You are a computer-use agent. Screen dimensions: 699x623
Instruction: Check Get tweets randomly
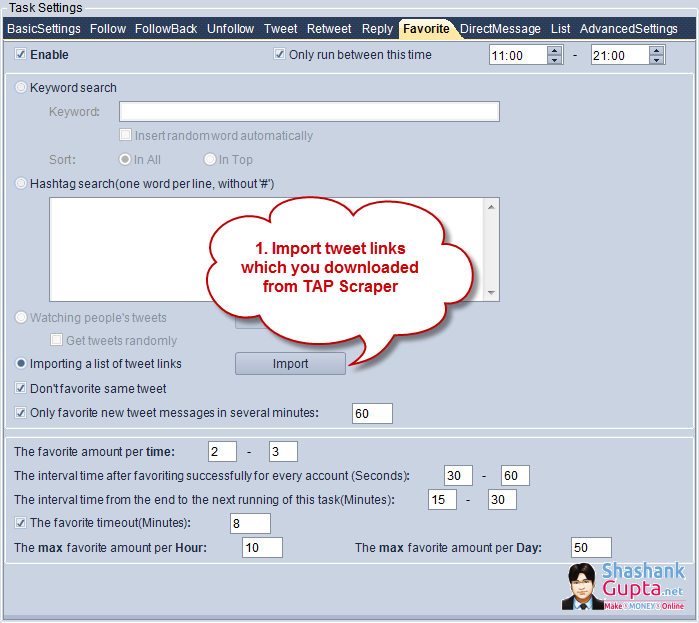point(56,340)
